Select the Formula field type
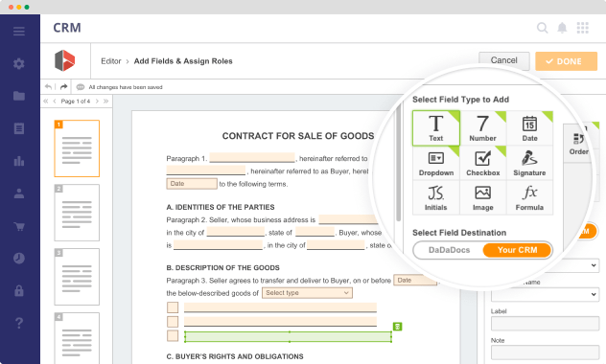 [x=529, y=197]
